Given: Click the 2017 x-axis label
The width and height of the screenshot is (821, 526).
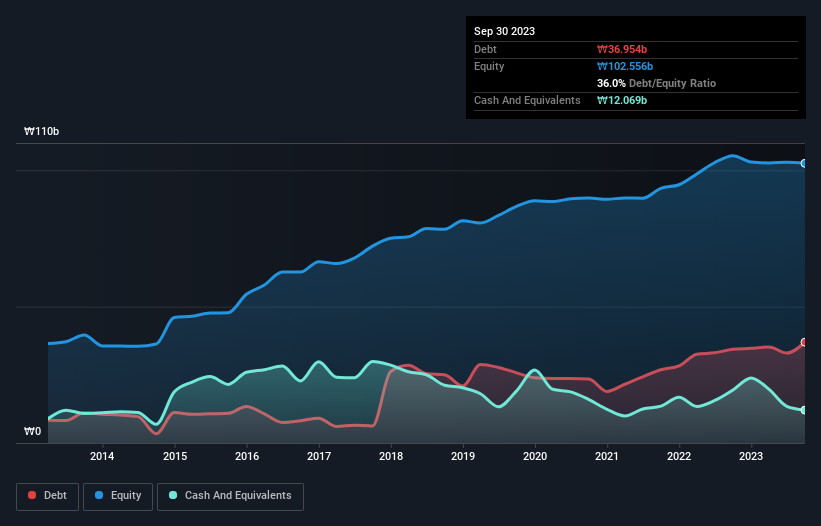Looking at the screenshot, I should point(319,456).
